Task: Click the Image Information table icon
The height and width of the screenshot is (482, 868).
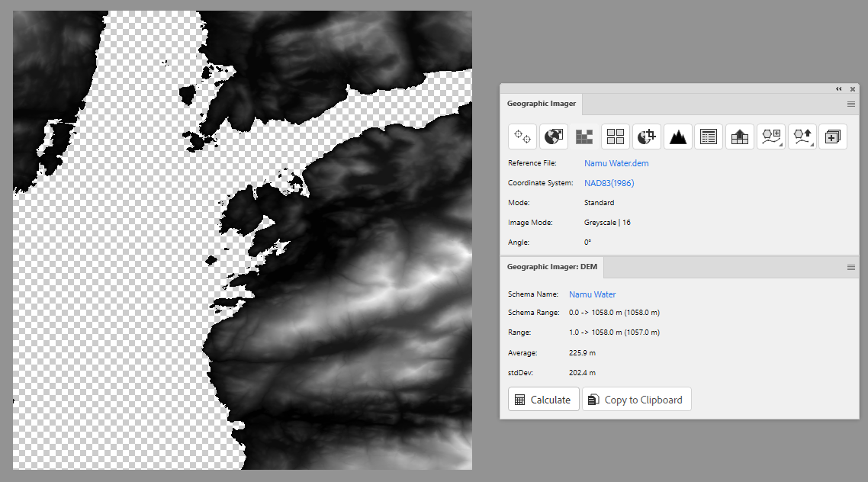Action: pyautogui.click(x=709, y=136)
